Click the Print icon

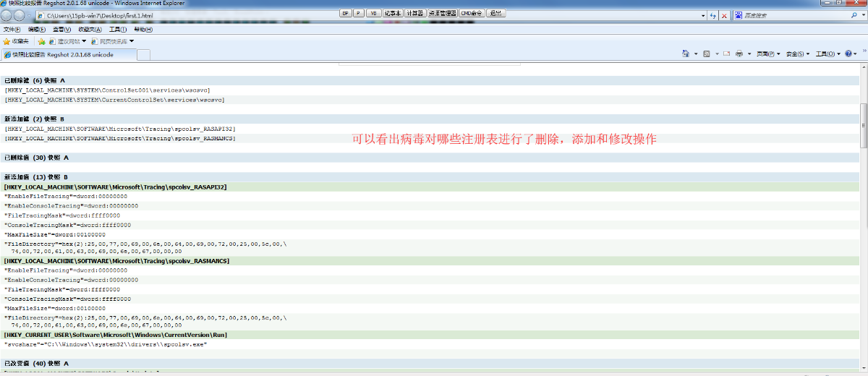pos(739,54)
